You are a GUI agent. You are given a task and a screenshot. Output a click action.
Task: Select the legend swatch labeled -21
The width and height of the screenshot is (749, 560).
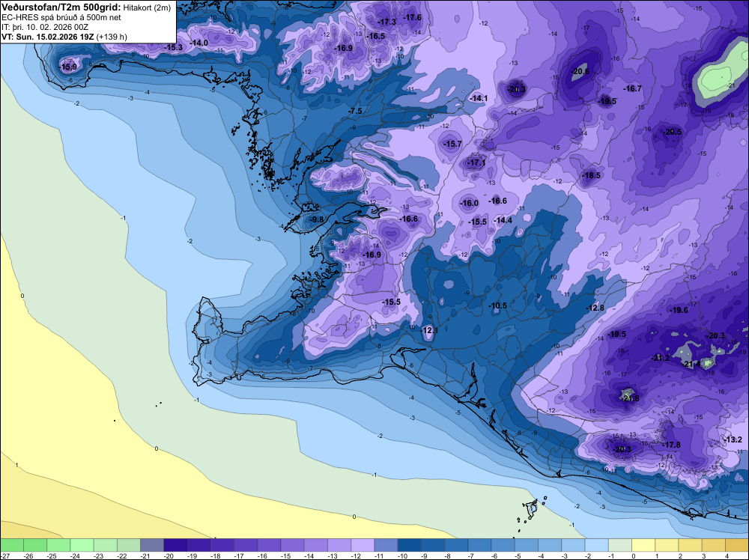click(x=152, y=545)
